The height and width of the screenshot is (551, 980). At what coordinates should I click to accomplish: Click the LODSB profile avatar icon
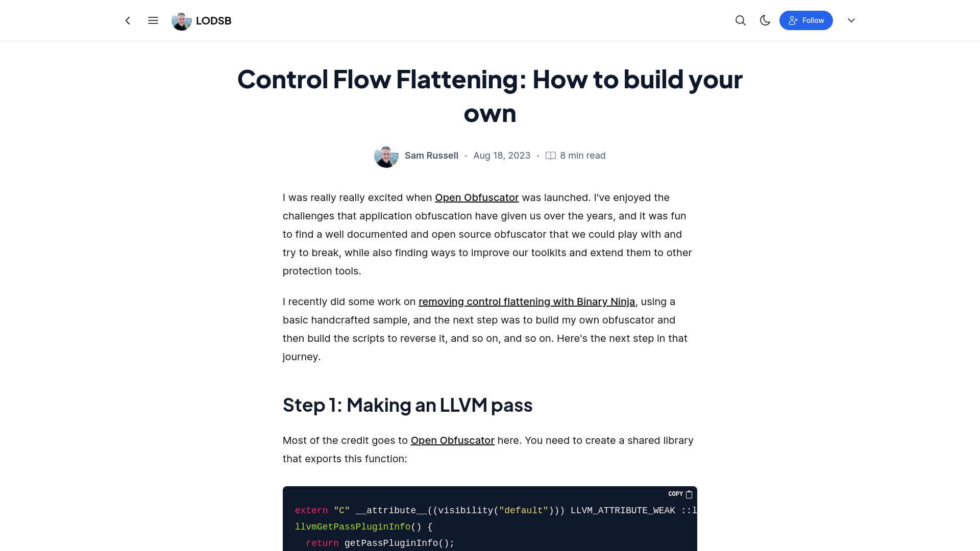tap(182, 21)
